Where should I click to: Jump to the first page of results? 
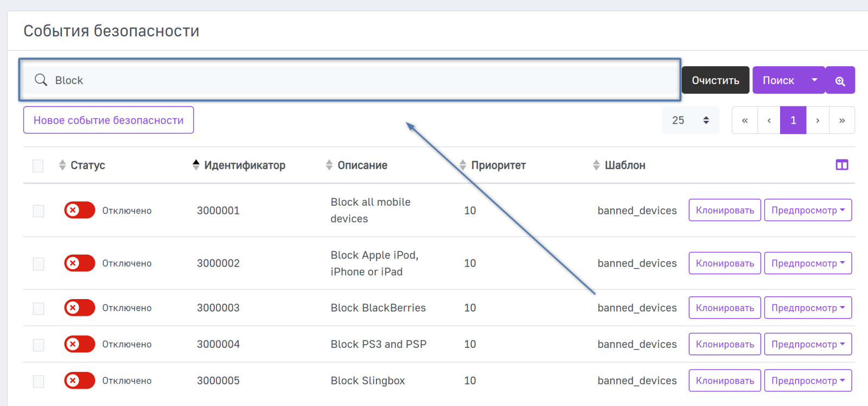point(745,120)
